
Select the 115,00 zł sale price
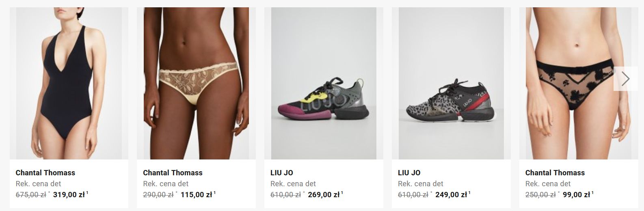[196, 194]
